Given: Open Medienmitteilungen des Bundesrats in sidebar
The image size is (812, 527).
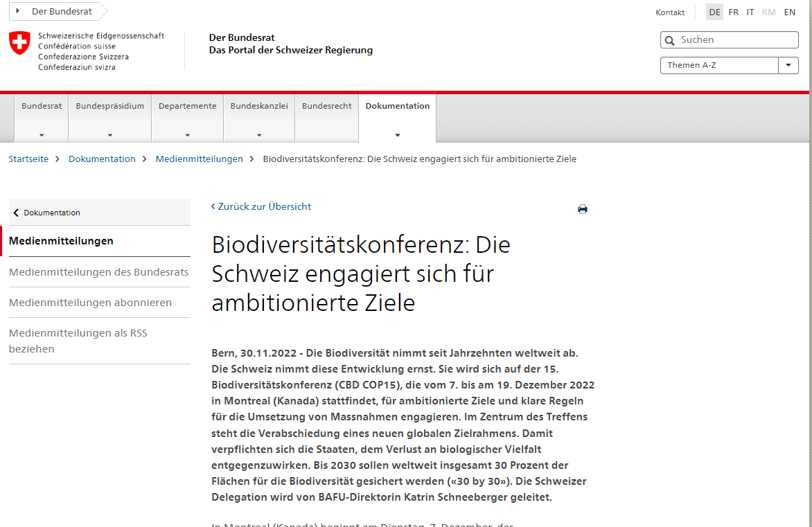Looking at the screenshot, I should pos(98,272).
